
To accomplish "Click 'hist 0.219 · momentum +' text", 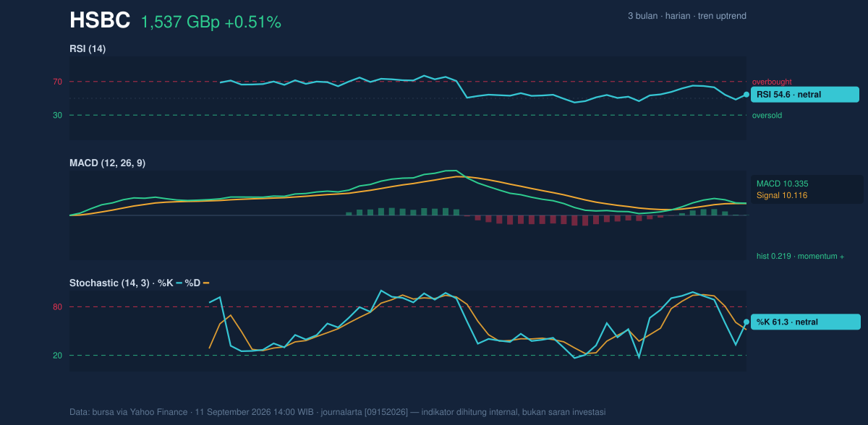I will point(800,256).
